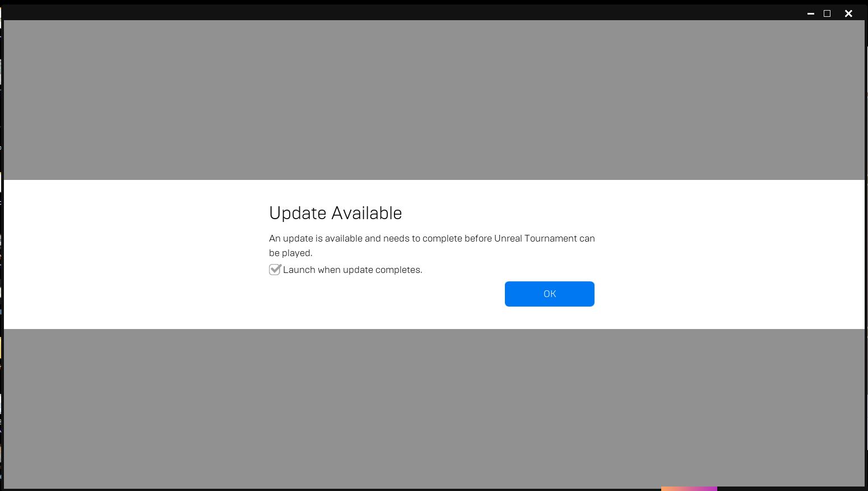
Task: Confirm the update with the OK button
Action: [x=549, y=294]
